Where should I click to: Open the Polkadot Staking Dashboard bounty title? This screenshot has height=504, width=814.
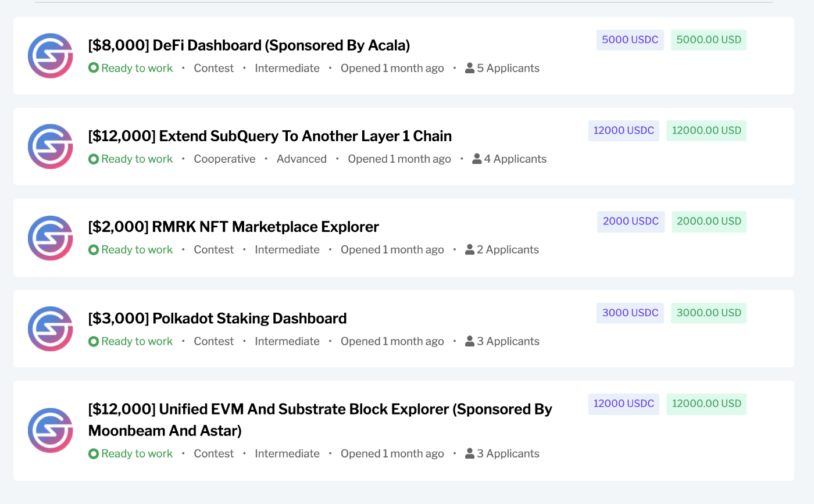click(217, 319)
